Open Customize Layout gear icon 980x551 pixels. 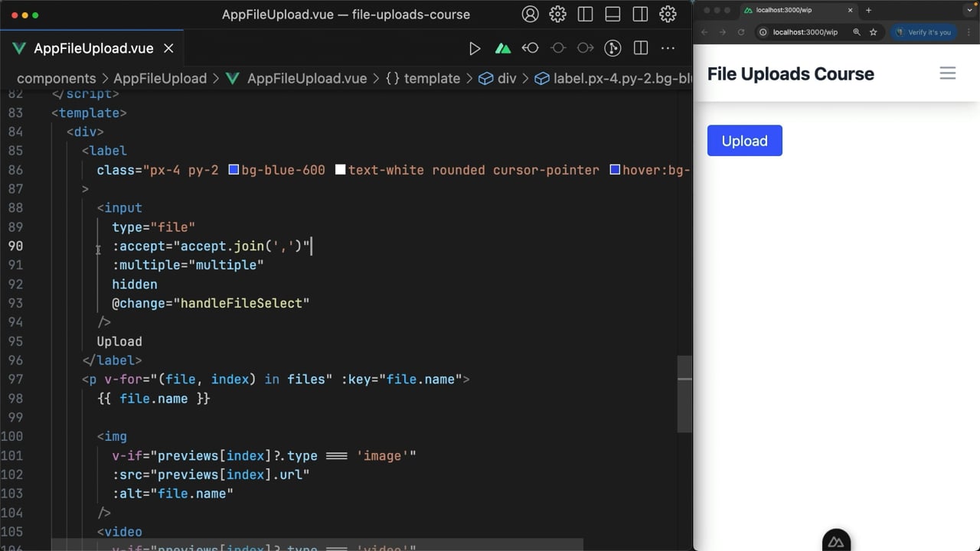[668, 15]
